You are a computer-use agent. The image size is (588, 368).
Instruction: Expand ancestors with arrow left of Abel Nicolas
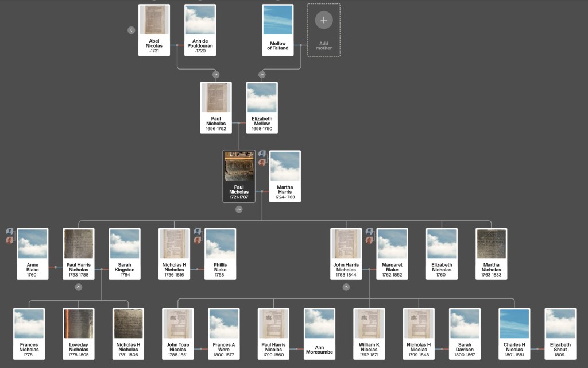tap(131, 30)
